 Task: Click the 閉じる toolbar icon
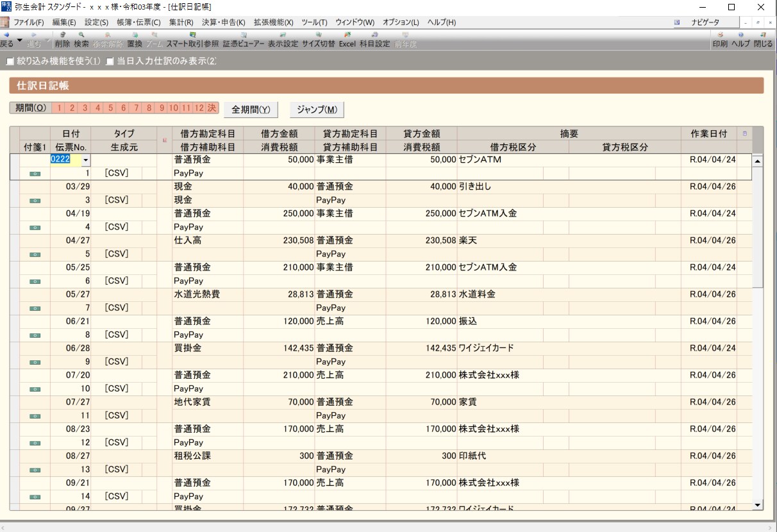click(763, 40)
